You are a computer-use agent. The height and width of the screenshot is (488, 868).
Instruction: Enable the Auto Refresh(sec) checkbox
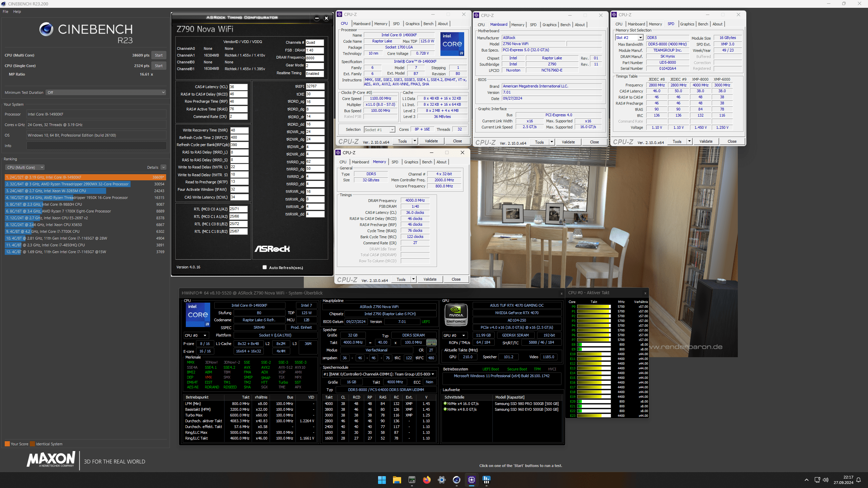[x=264, y=267]
